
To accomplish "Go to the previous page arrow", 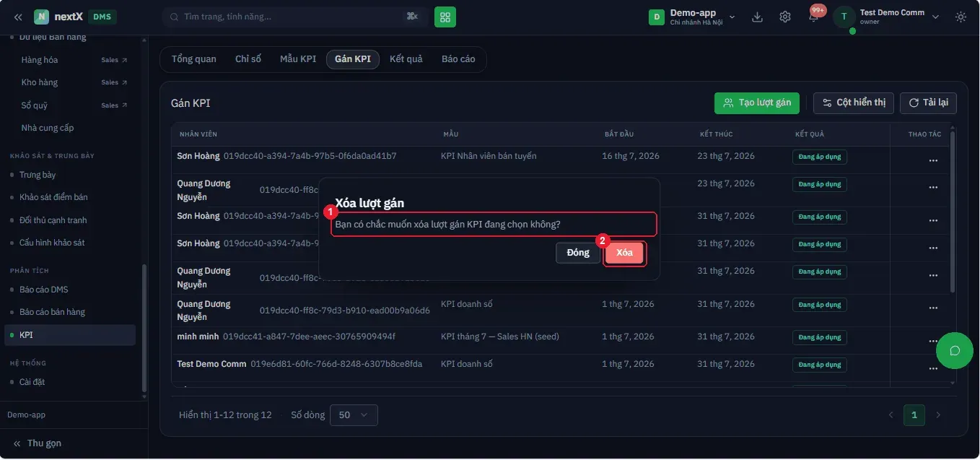I will (891, 415).
